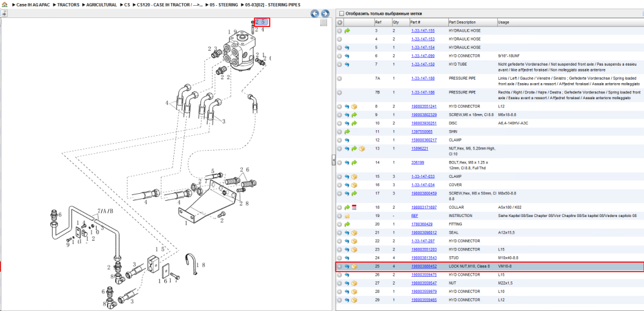Open the 'Case IH AG APAC' breadcrumb
Screen dimensions: 644x311
point(32,5)
